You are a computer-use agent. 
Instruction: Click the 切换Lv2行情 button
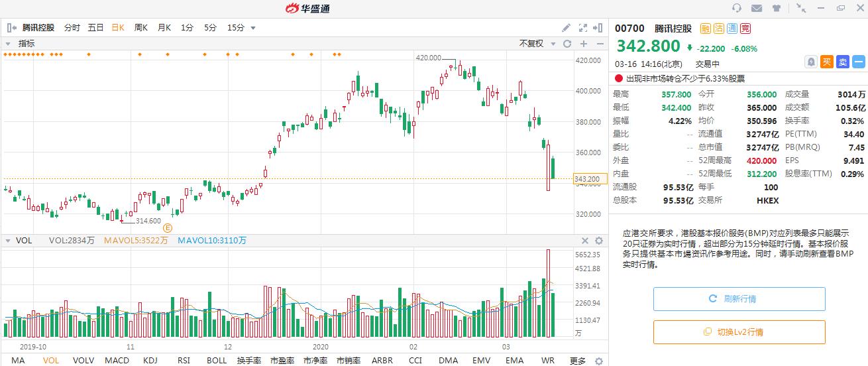(739, 332)
